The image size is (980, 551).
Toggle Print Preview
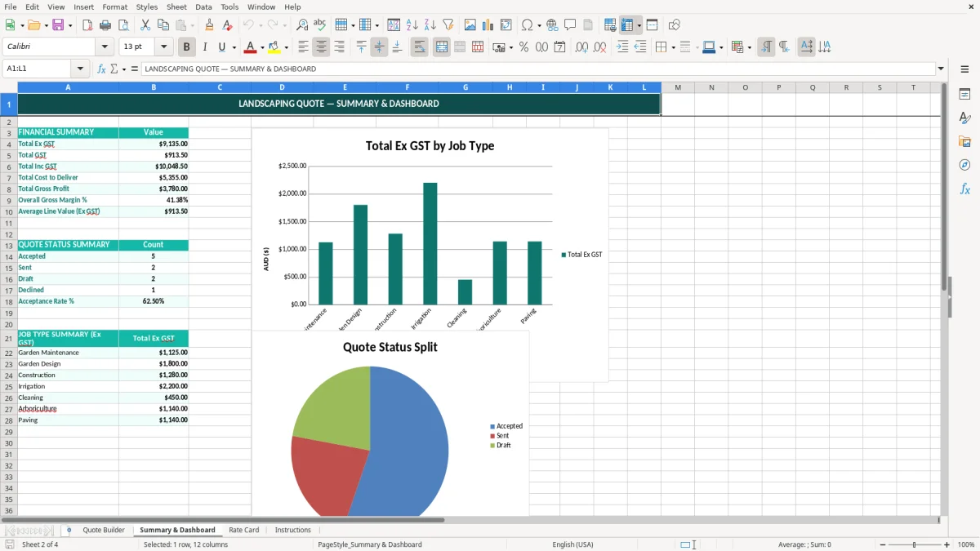pos(123,25)
